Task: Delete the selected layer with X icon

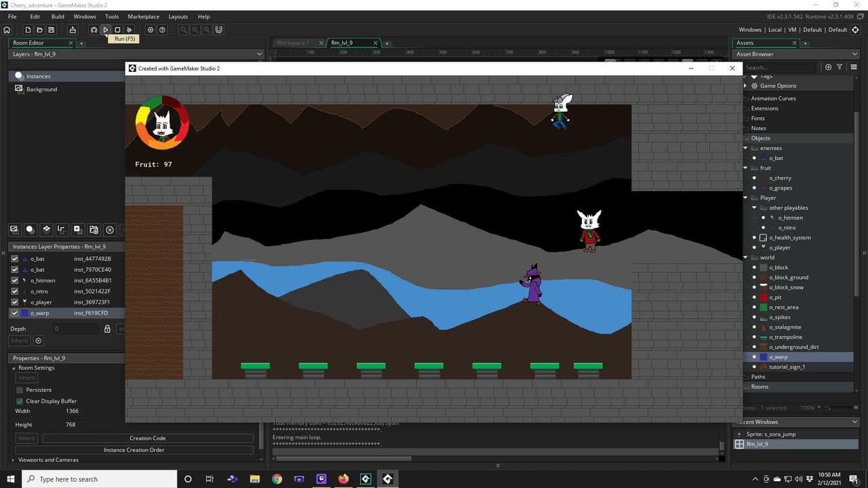Action: pos(110,230)
